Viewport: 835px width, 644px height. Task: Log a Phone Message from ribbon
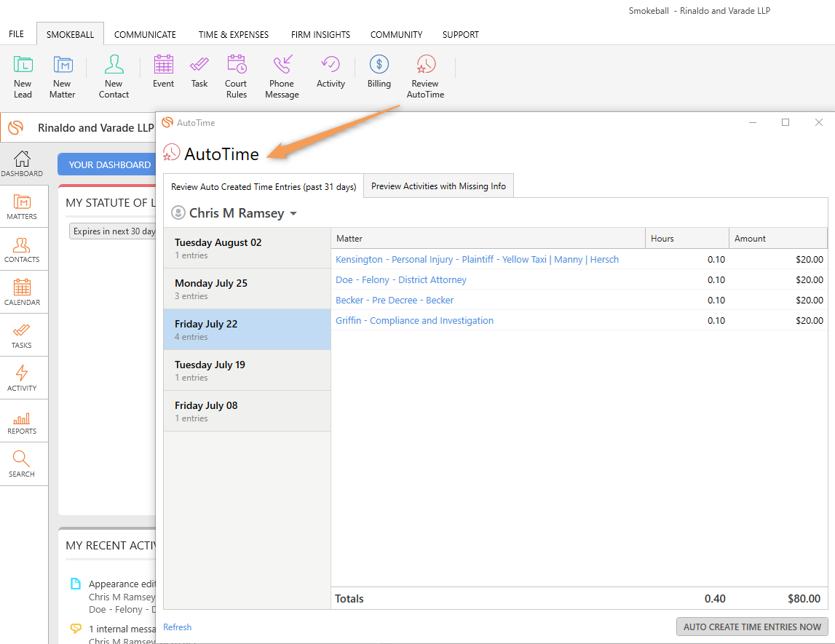[282, 76]
